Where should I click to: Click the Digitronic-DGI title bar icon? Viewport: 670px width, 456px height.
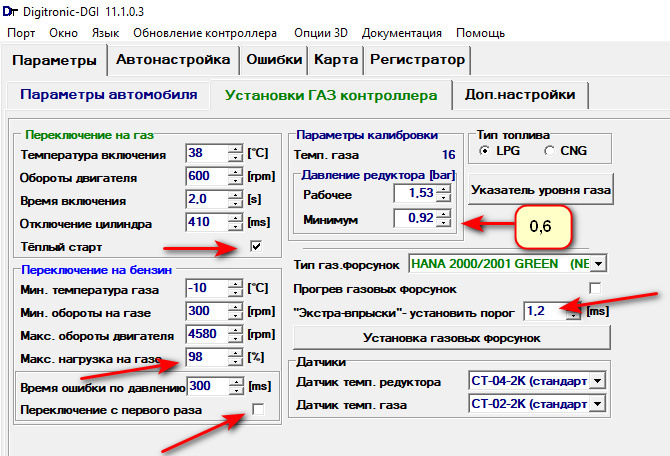pos(9,12)
